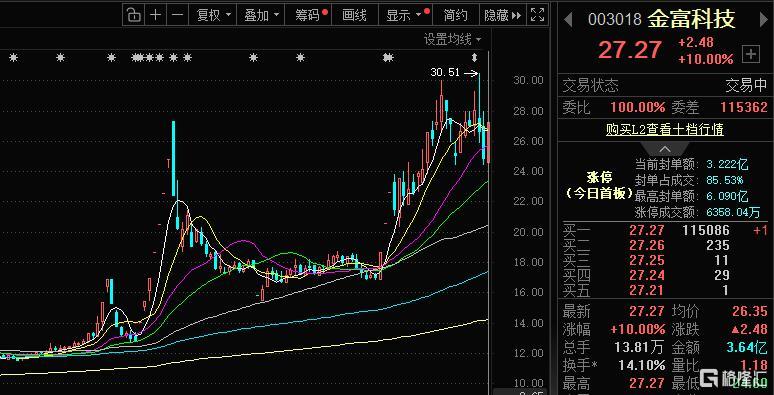Click the 30.51 high price marker
This screenshot has width=774, height=395.
(x=445, y=73)
